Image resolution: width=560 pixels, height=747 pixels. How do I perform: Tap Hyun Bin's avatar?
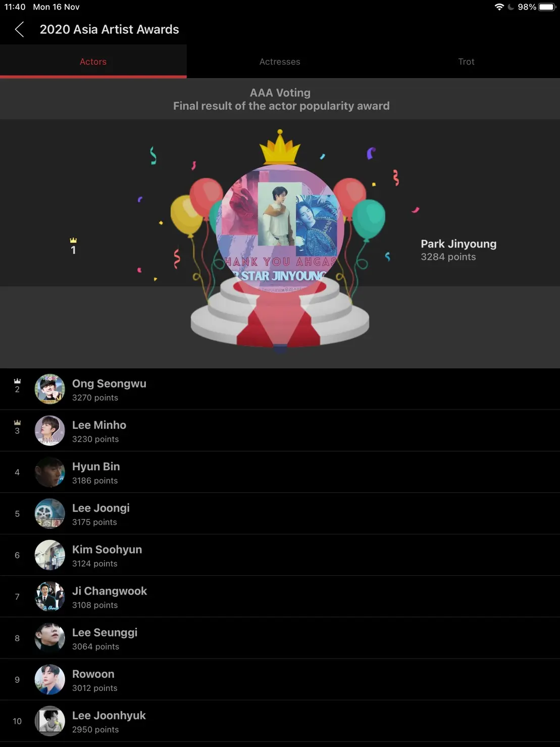[x=49, y=472]
